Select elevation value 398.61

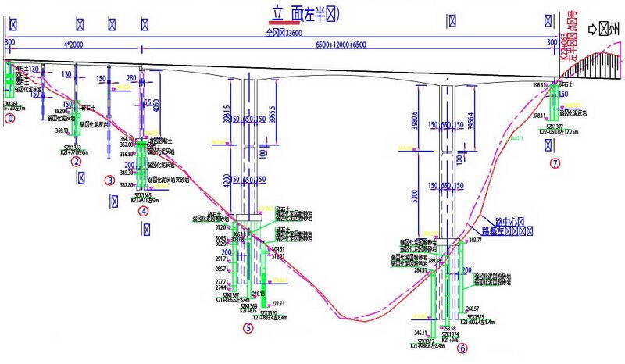click(x=539, y=85)
